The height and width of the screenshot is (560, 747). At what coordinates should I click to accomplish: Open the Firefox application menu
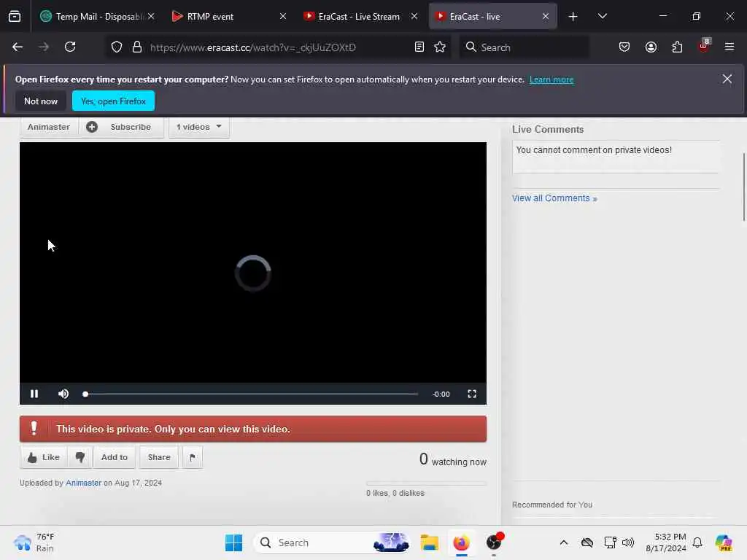729,47
